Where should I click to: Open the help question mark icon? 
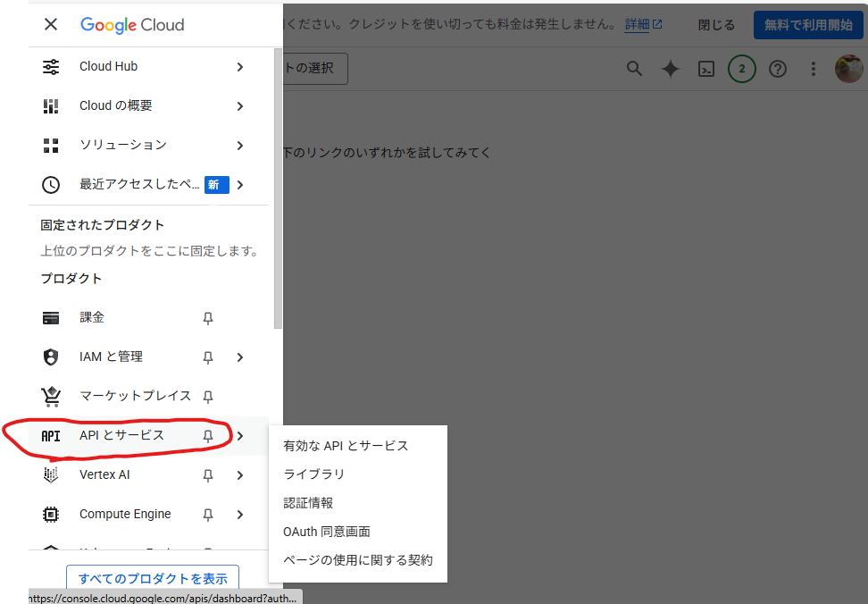pos(778,69)
